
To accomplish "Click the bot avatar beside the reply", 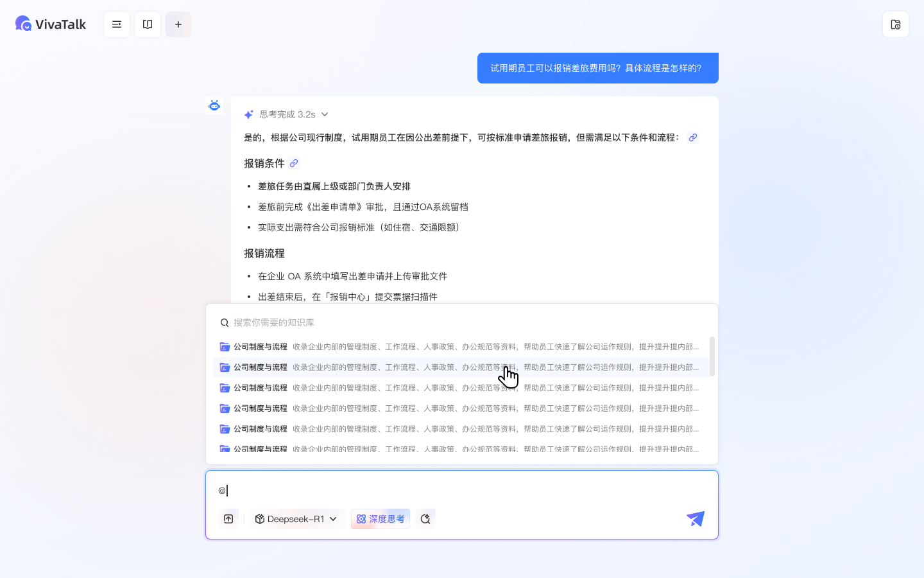I will click(x=214, y=105).
